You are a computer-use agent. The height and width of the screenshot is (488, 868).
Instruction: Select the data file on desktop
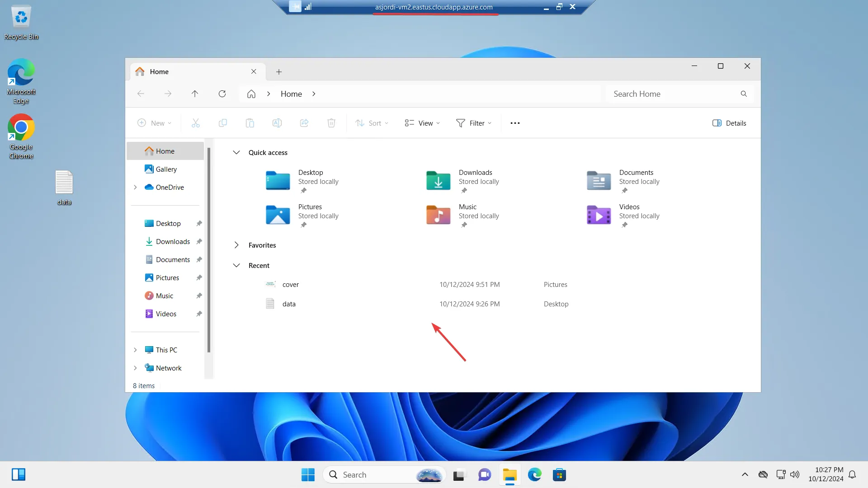[x=64, y=188]
